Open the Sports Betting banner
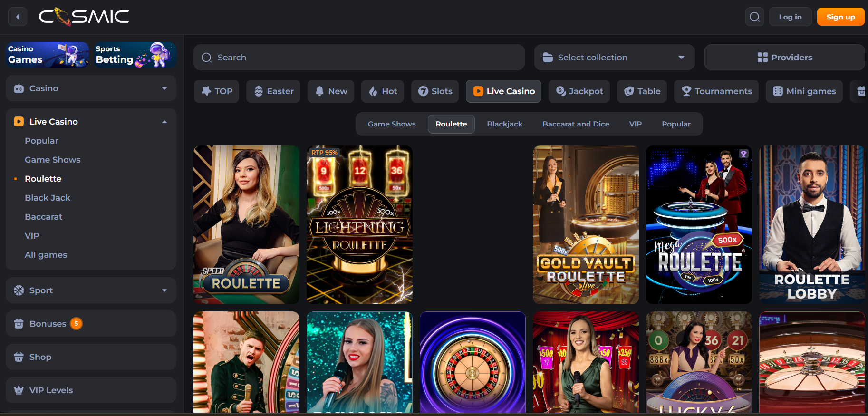The width and height of the screenshot is (868, 416). click(x=135, y=55)
